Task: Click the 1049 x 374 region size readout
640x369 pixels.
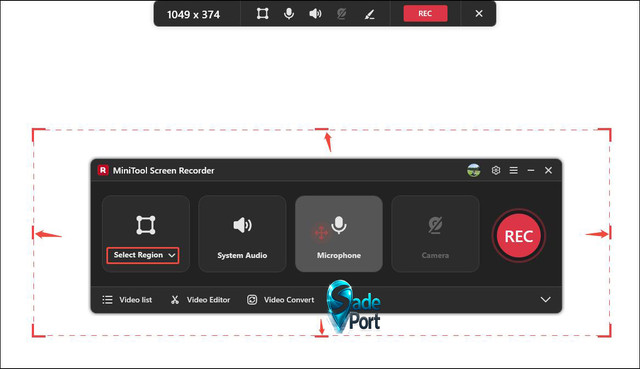Action: 193,15
